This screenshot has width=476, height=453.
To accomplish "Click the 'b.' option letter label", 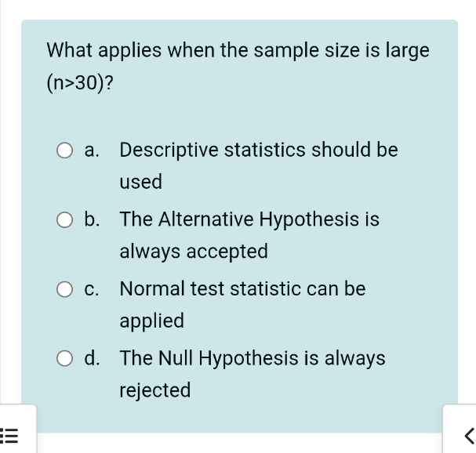I will 92,219.
